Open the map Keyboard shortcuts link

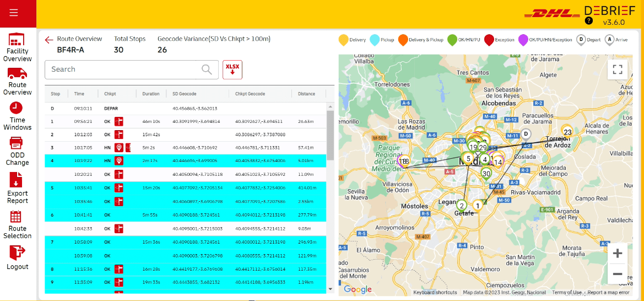[x=435, y=292]
